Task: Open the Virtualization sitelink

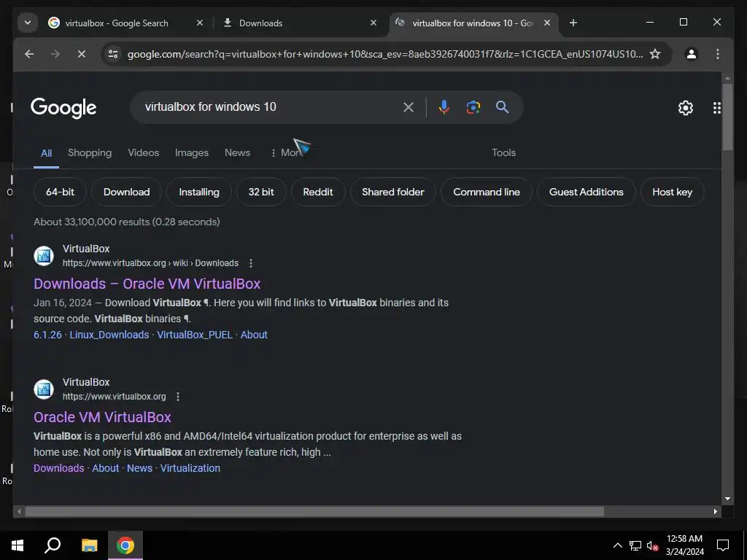Action: coord(190,468)
